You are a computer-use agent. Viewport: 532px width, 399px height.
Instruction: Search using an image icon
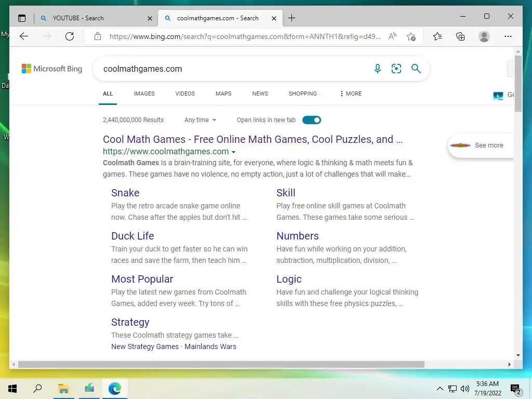[396, 69]
